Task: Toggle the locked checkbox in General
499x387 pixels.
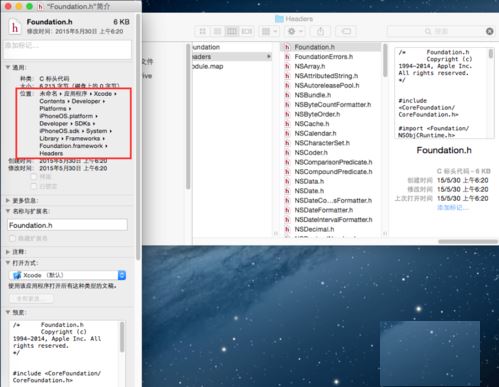Action: [34, 186]
